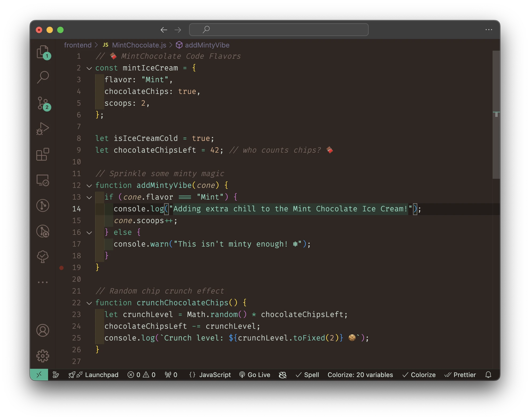Open the Accounts menu icon

(x=43, y=330)
